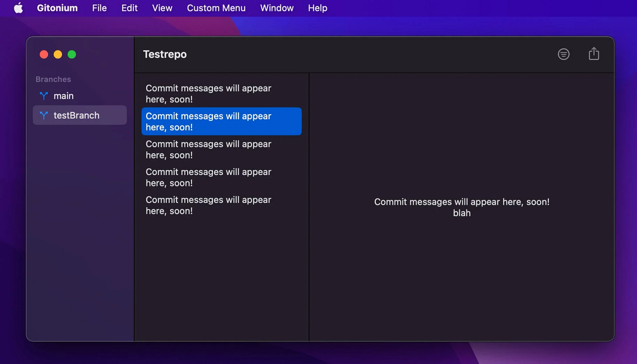Click the share icon in the toolbar
Viewport: 637px width, 364px height.
pos(594,54)
